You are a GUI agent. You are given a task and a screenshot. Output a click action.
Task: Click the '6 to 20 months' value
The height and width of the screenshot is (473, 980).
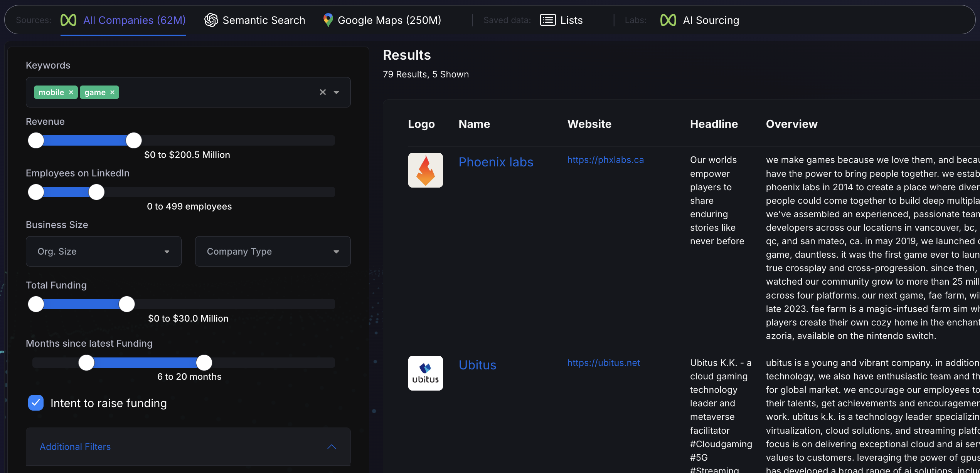pos(189,377)
